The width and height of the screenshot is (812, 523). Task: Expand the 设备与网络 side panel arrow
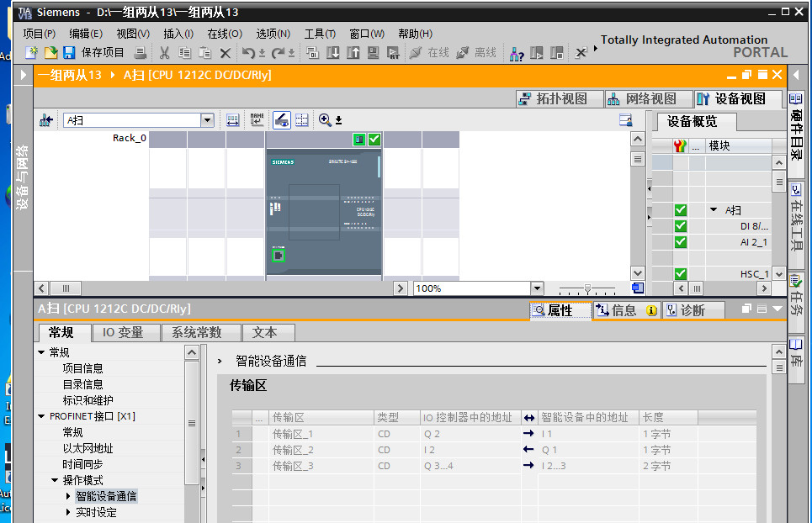[x=24, y=75]
